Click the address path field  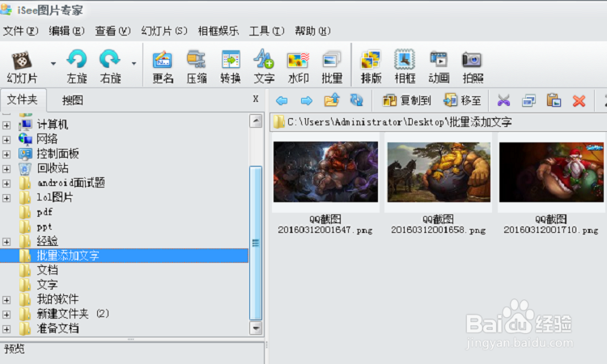pos(438,122)
